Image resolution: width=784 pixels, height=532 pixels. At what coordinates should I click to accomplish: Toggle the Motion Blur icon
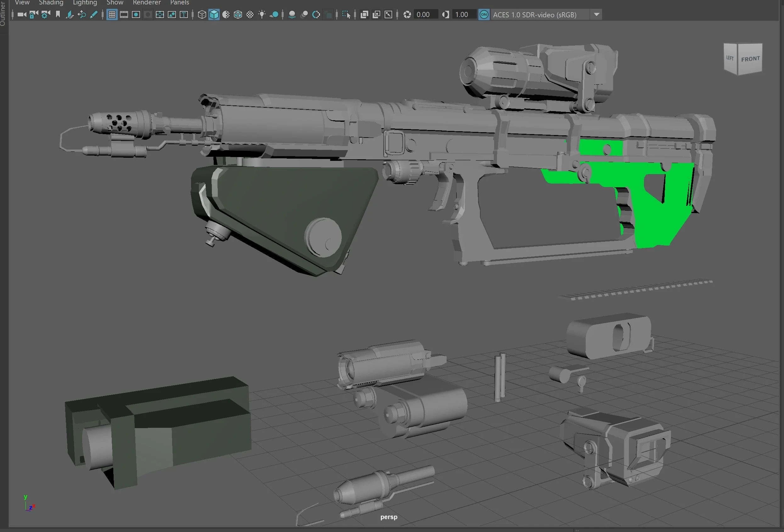(304, 14)
